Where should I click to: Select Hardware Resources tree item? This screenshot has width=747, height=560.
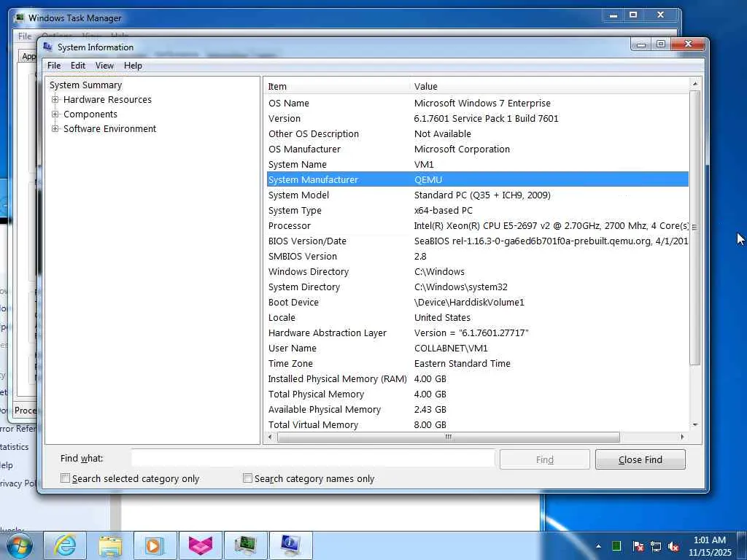(x=107, y=99)
